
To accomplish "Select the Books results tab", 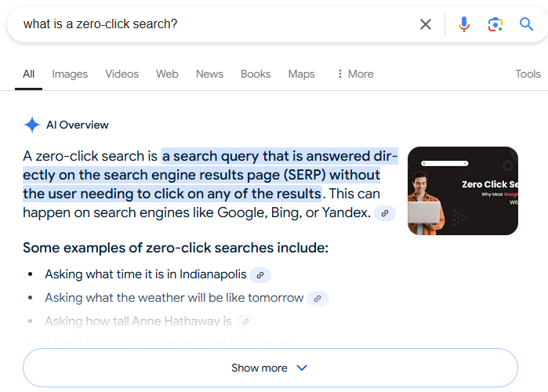I will click(x=256, y=74).
